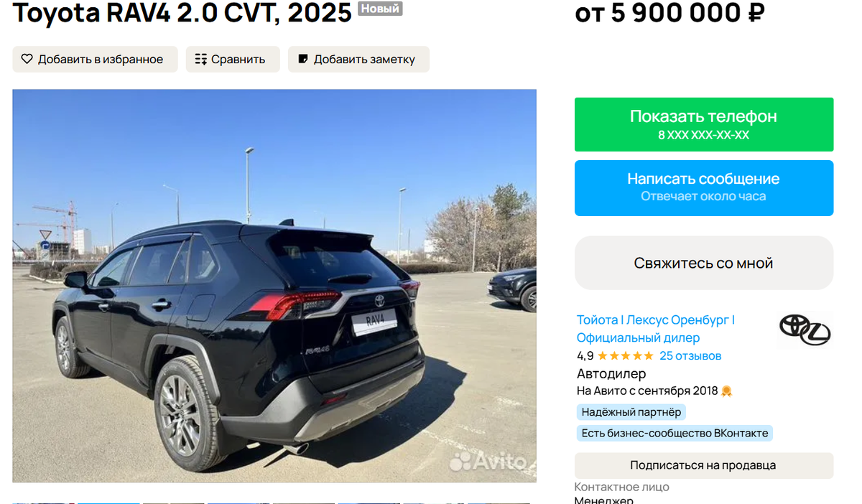Screen dimensions: 862x504
Task: Click the Добавить заметку button
Action: pyautogui.click(x=358, y=59)
